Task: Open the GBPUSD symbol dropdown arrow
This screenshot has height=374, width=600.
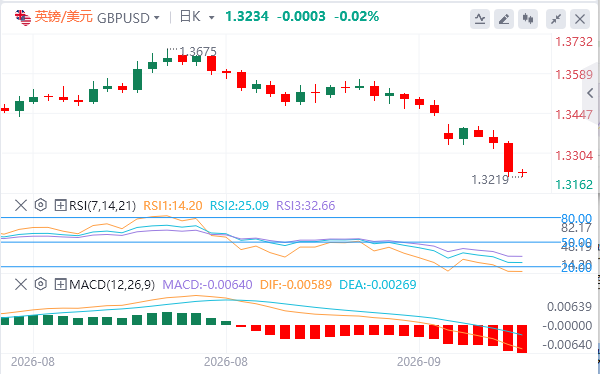Action: pyautogui.click(x=156, y=18)
